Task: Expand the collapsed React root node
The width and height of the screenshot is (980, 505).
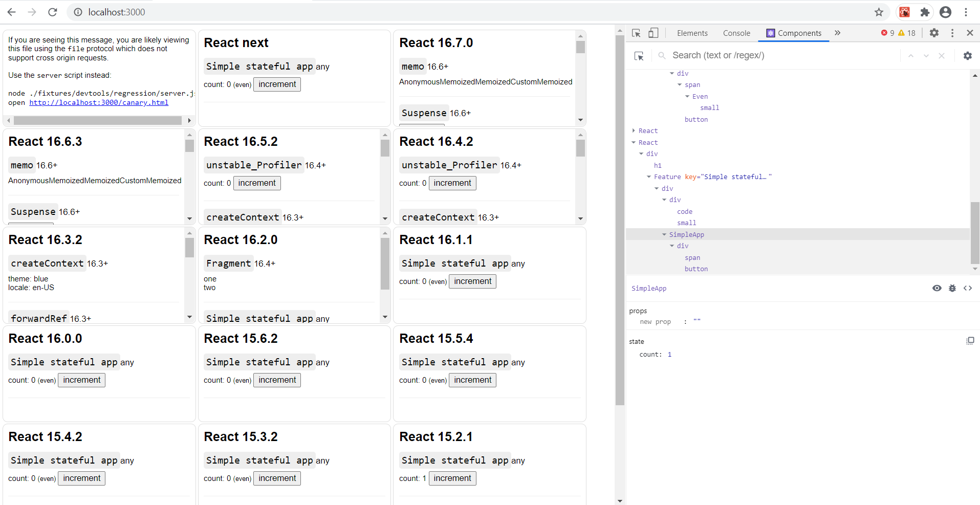Action: pyautogui.click(x=634, y=130)
